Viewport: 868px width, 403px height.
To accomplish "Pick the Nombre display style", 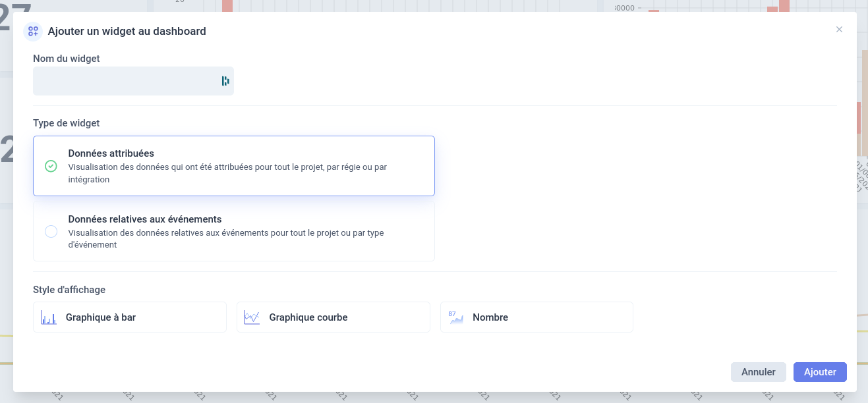I will (536, 317).
